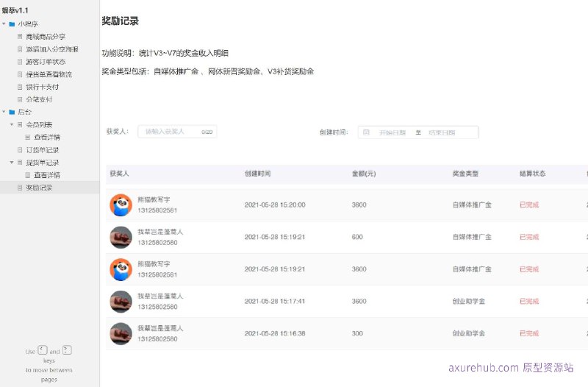Viewport: 588px width, 387px height.
Task: Collapse the 提货单记录 tree node
Action: (12, 162)
